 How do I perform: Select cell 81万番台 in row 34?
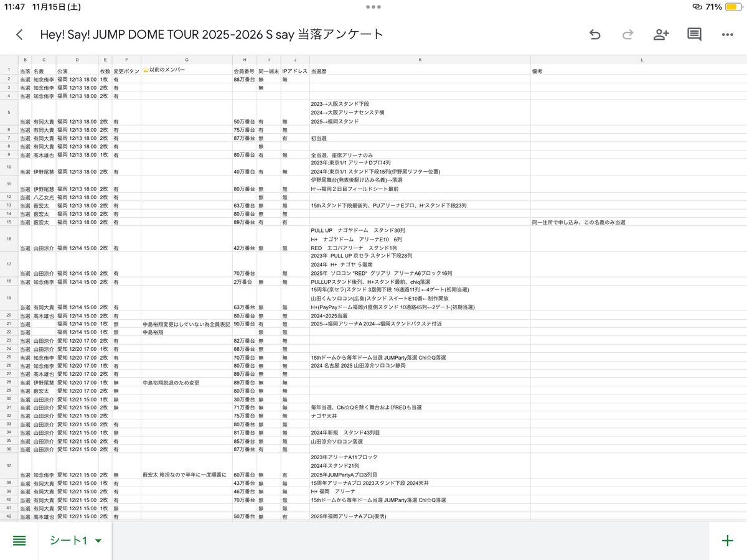245,432
